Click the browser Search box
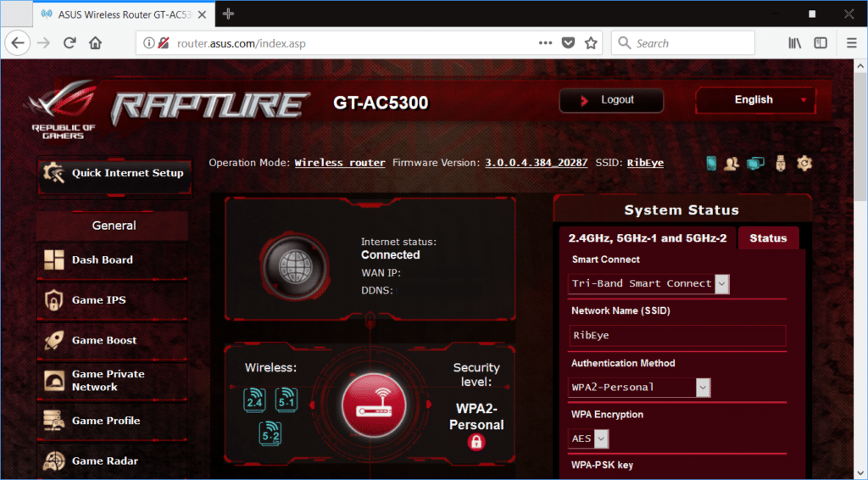Viewport: 868px width, 480px height. click(x=683, y=43)
